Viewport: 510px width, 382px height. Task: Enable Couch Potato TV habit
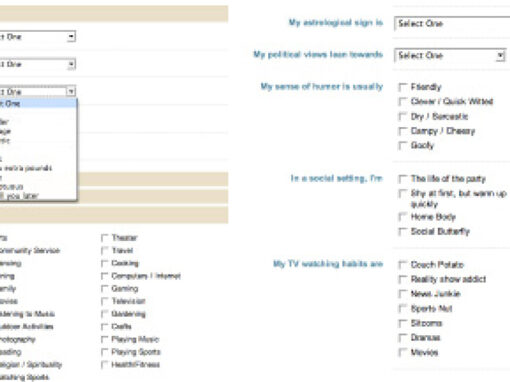coord(403,265)
